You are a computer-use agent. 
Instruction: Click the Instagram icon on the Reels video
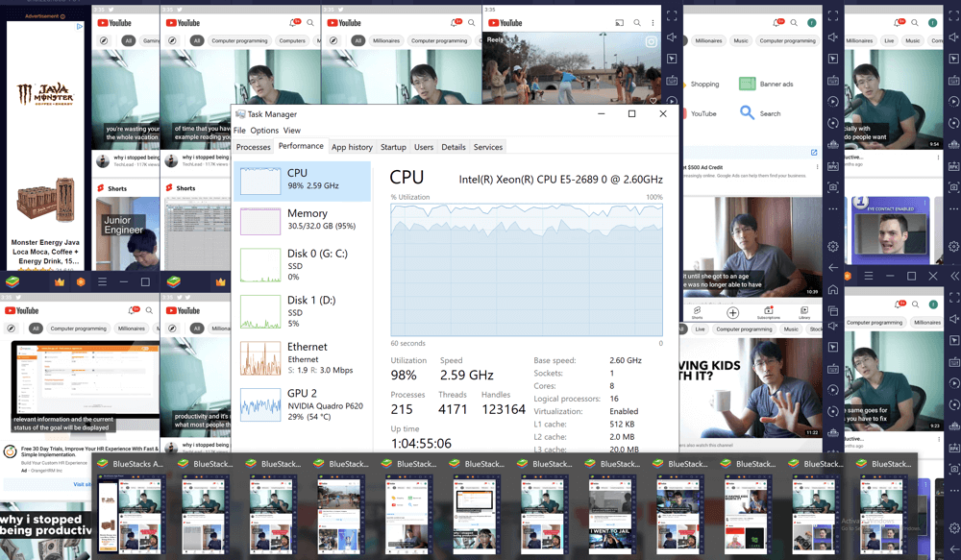coord(651,42)
